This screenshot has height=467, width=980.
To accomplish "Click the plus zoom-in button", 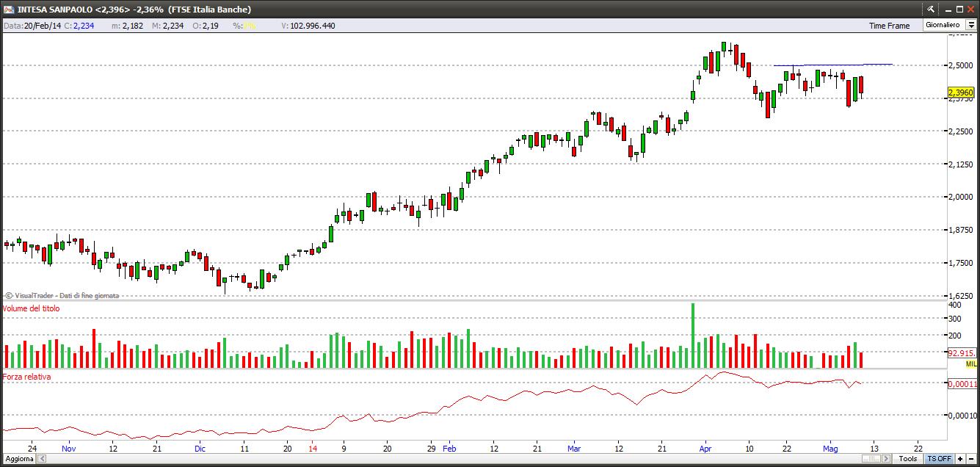I will (960, 458).
